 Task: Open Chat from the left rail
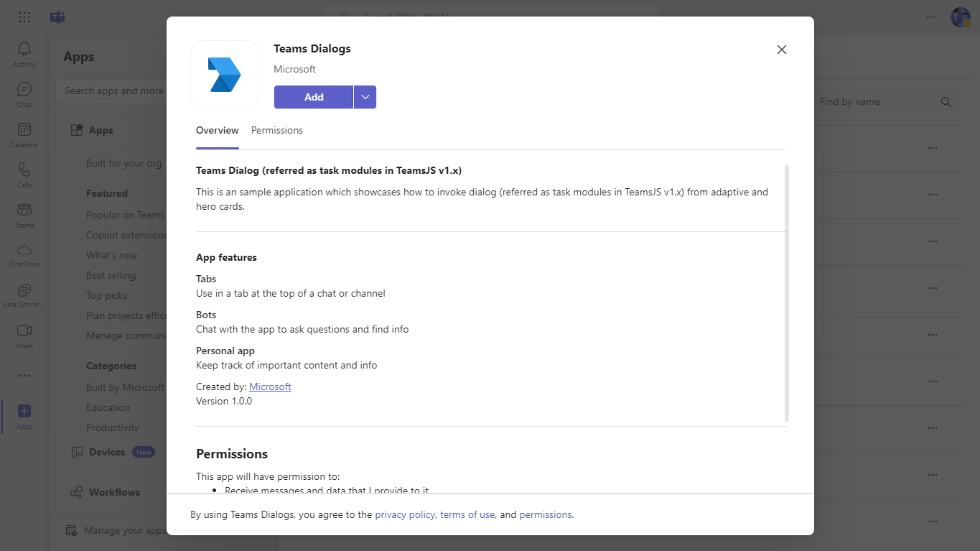[x=24, y=94]
